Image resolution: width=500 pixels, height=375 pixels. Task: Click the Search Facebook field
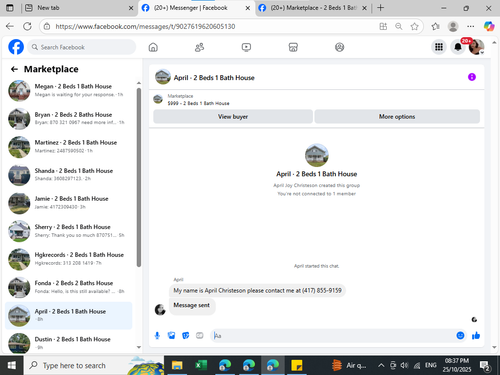(x=82, y=47)
